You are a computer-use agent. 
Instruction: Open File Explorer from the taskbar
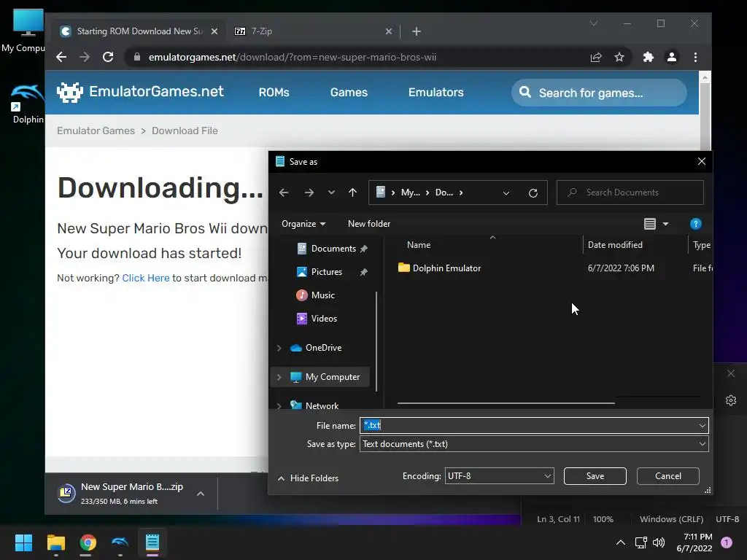55,542
